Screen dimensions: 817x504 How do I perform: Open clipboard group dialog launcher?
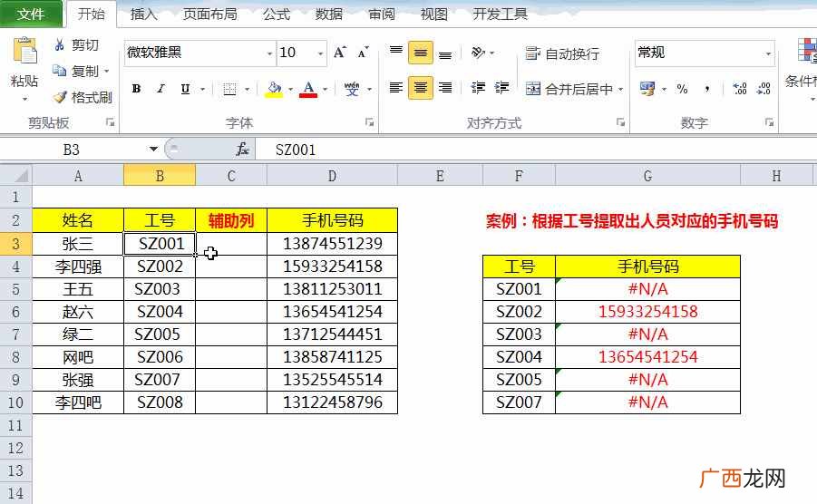pyautogui.click(x=110, y=122)
